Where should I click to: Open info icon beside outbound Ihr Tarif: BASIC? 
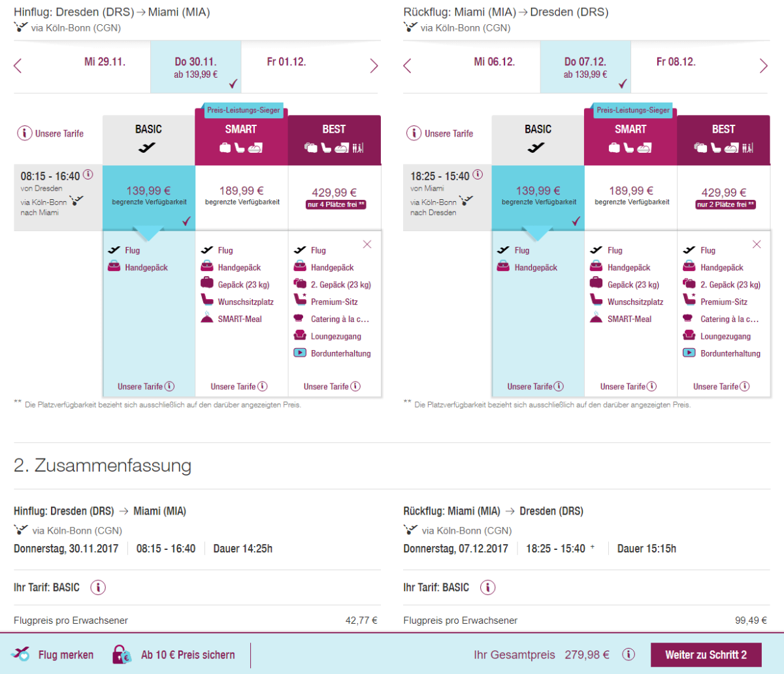tap(98, 587)
